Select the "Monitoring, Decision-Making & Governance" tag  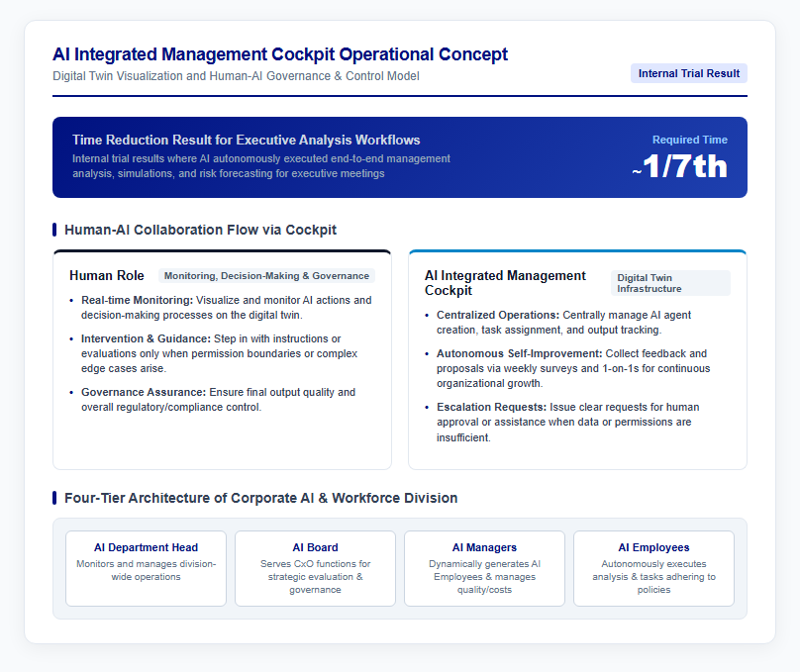(266, 276)
